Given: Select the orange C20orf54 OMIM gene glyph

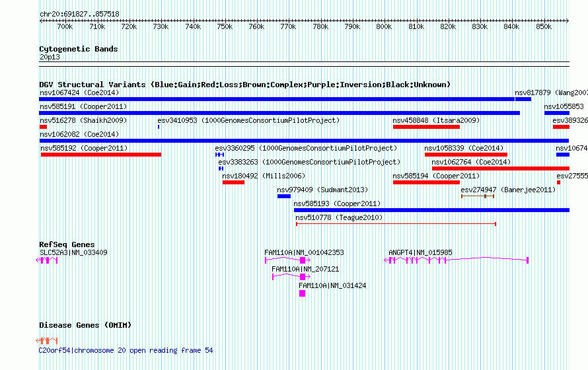Looking at the screenshot, I should 46,341.
